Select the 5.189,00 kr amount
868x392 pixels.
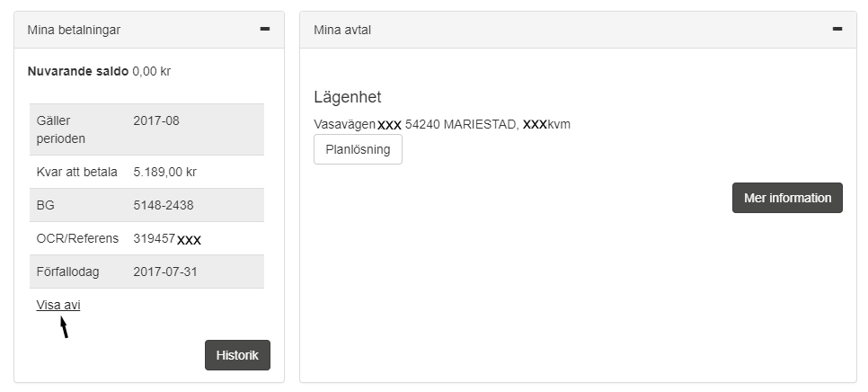165,172
